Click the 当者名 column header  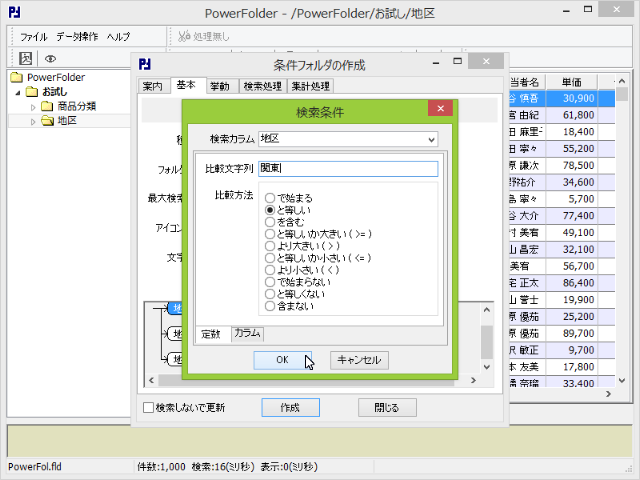point(527,82)
